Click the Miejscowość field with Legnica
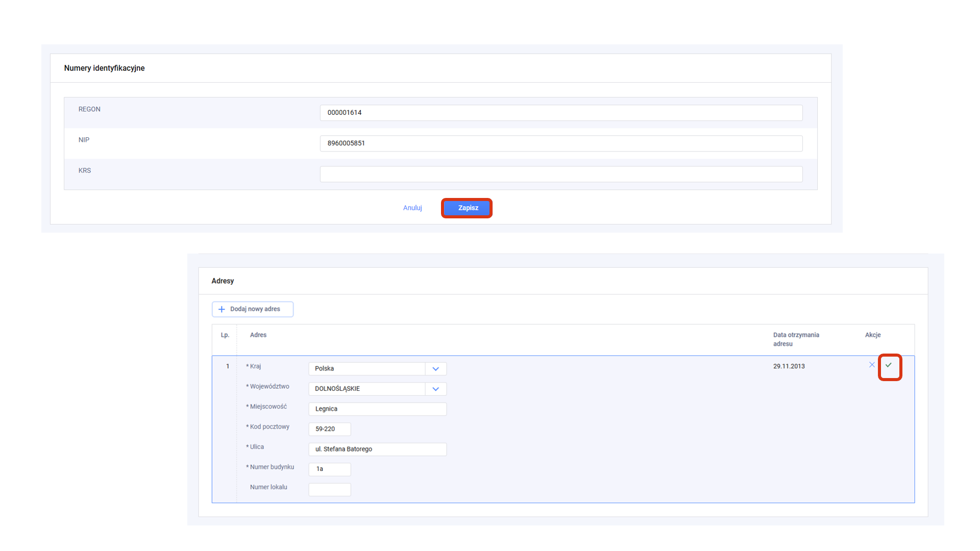 377,409
